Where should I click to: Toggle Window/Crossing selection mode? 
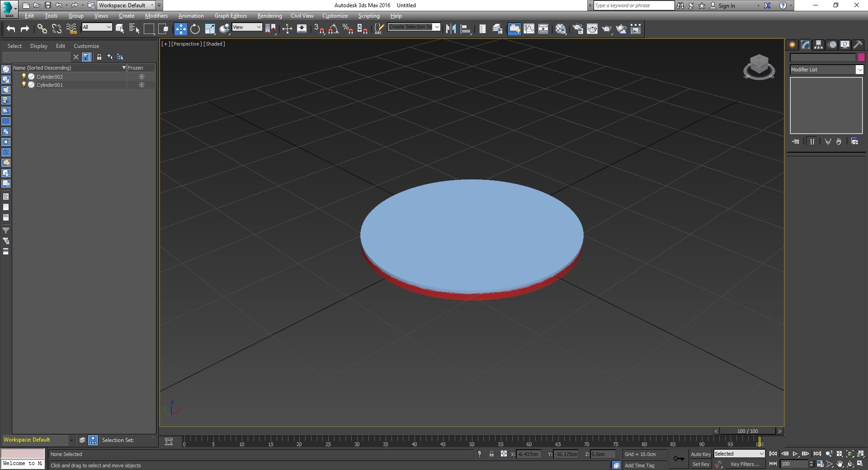[163, 29]
